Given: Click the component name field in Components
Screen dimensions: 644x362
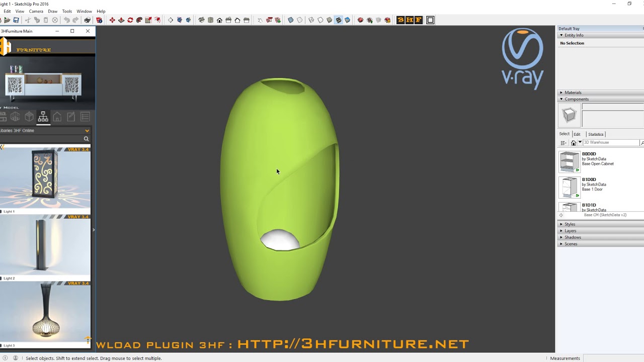Looking at the screenshot, I should pyautogui.click(x=613, y=107).
